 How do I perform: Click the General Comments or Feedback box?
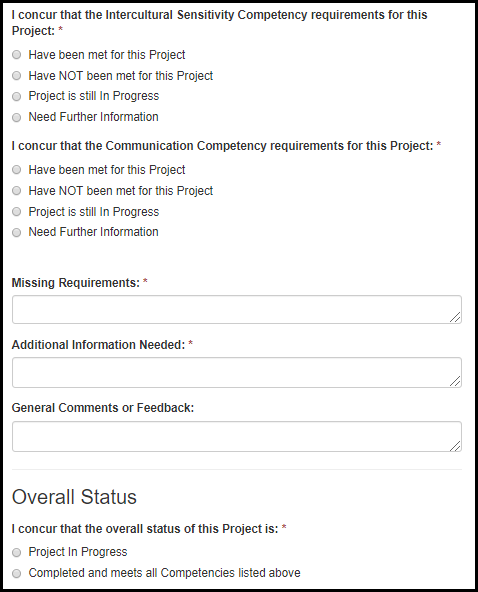pos(237,436)
